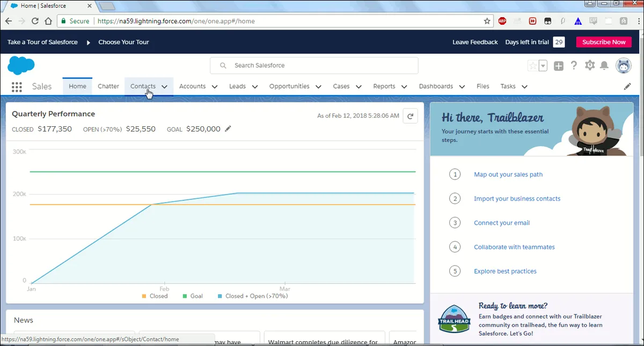Image resolution: width=644 pixels, height=346 pixels.
Task: Open the App Launcher grid icon
Action: [x=17, y=86]
